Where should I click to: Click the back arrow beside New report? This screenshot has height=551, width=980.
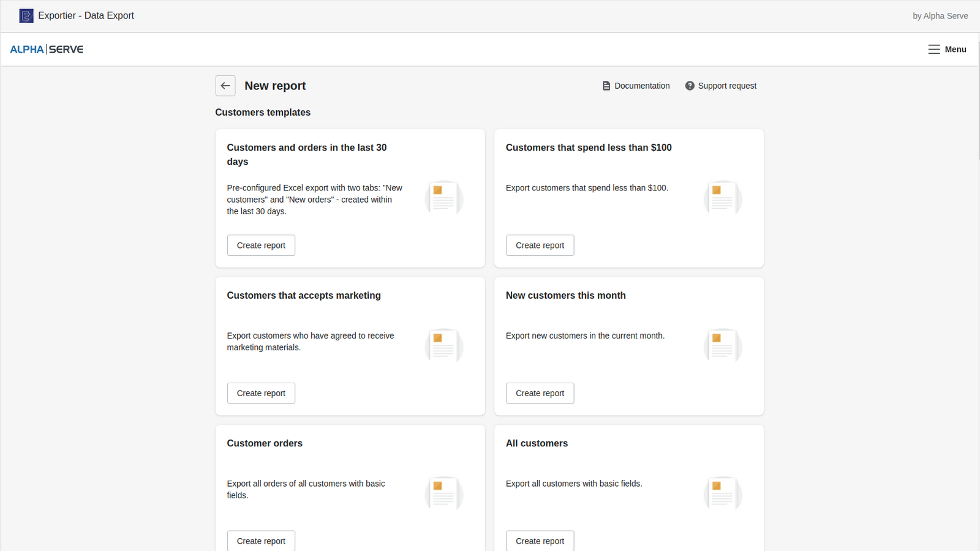225,86
